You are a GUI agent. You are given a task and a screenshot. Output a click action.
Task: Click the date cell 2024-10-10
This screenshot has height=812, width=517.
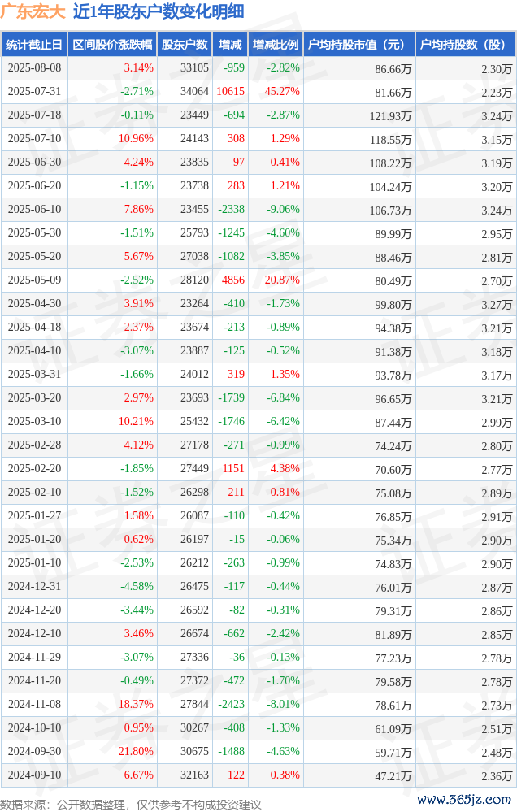point(34,727)
